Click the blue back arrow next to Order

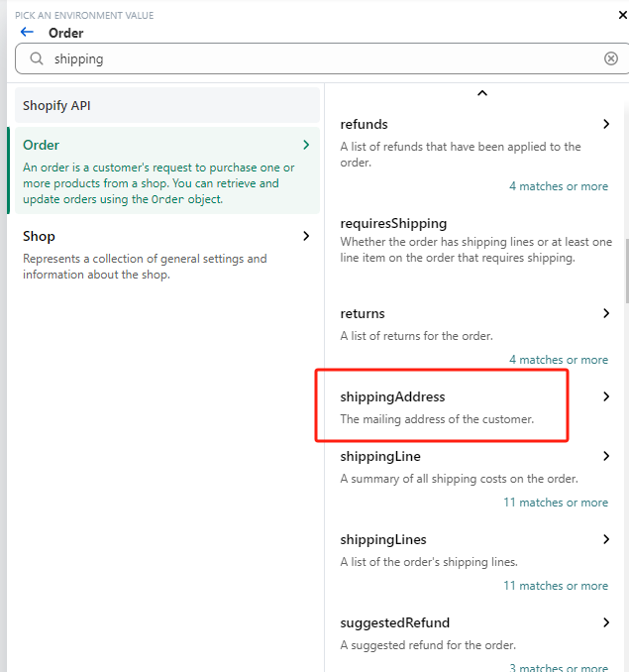[27, 32]
